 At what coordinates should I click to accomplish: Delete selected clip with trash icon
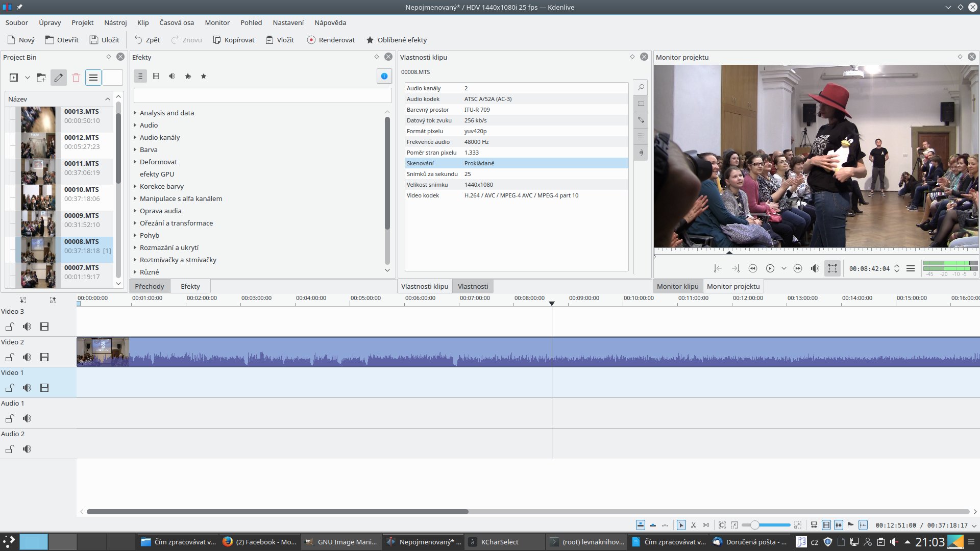tap(76, 78)
